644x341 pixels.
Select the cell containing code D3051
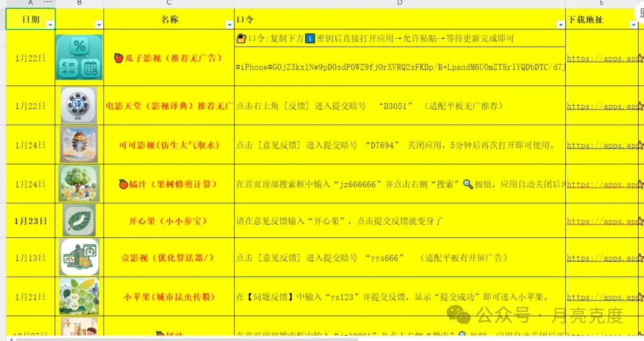[400, 106]
